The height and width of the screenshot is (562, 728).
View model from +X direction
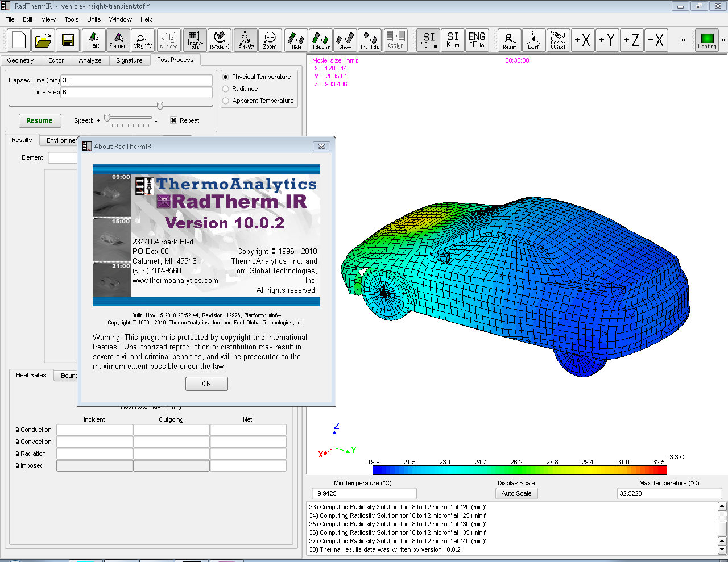coord(583,40)
